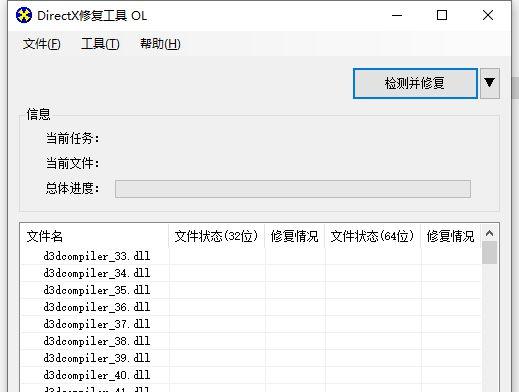Select the d3dcompiler_35.dll row
Screen dimensions: 519x392
251,290
